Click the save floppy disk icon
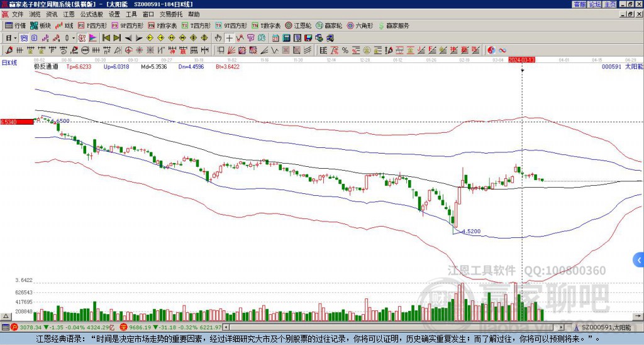The width and height of the screenshot is (644, 345). (x=308, y=38)
